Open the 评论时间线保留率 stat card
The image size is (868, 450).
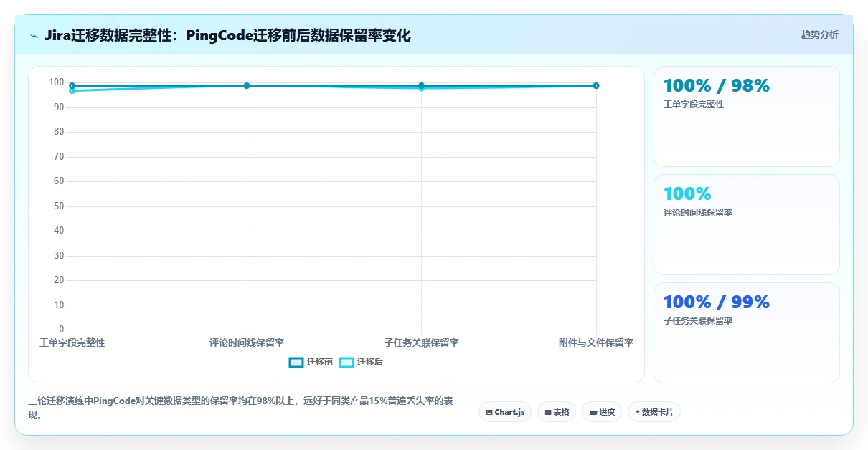click(x=747, y=224)
